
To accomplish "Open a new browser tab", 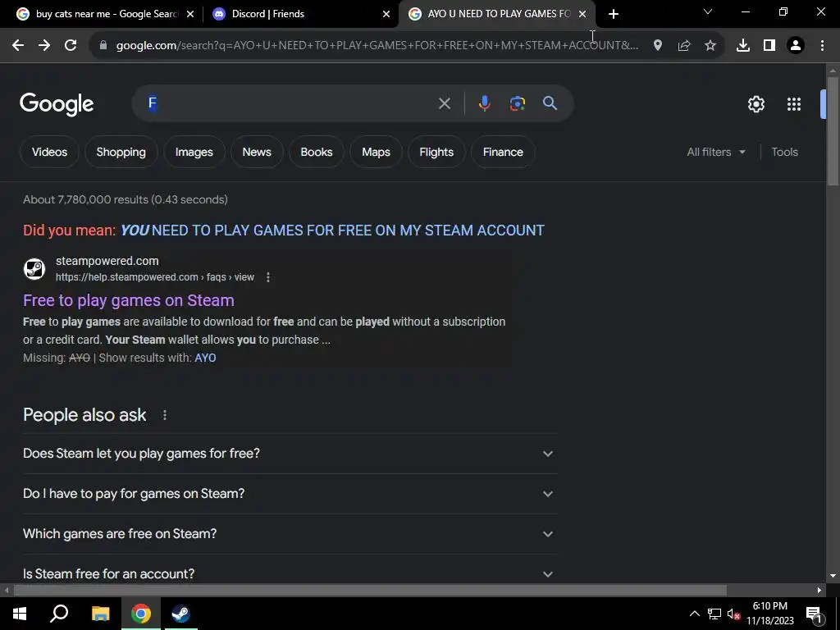I will pyautogui.click(x=614, y=14).
